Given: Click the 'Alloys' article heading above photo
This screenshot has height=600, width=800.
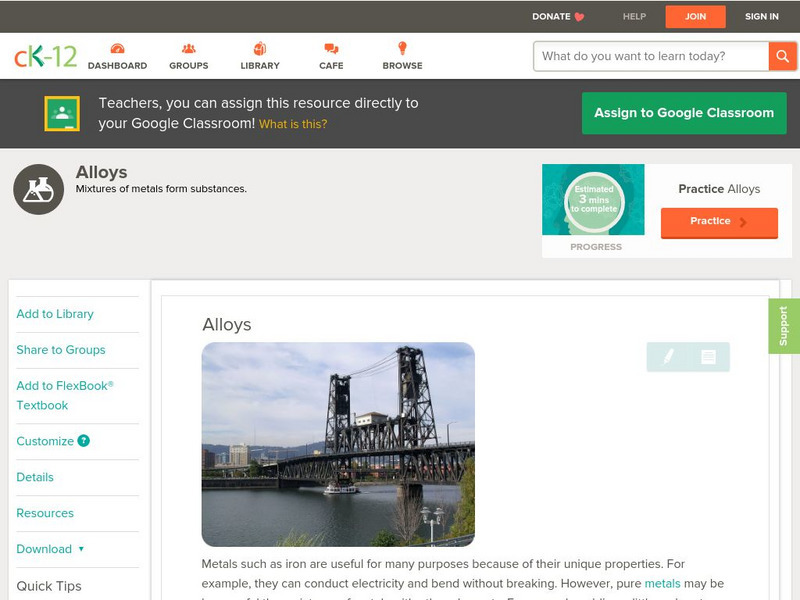Looking at the screenshot, I should [227, 324].
